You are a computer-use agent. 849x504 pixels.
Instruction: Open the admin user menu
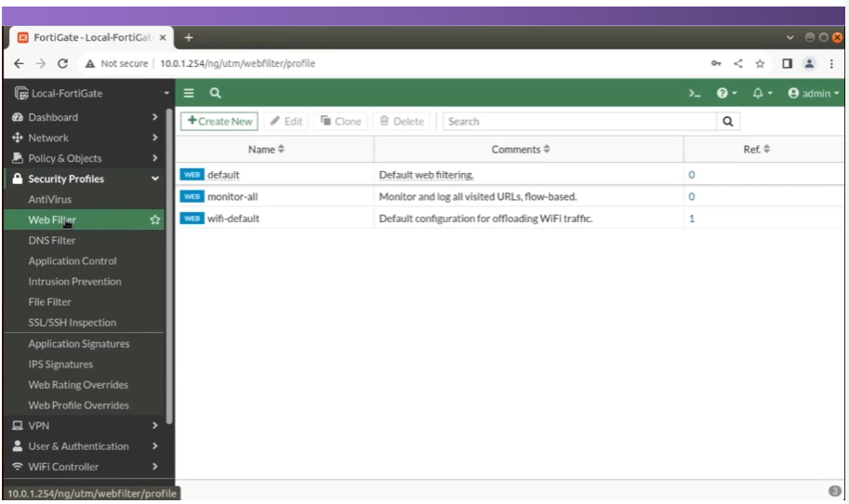(814, 93)
